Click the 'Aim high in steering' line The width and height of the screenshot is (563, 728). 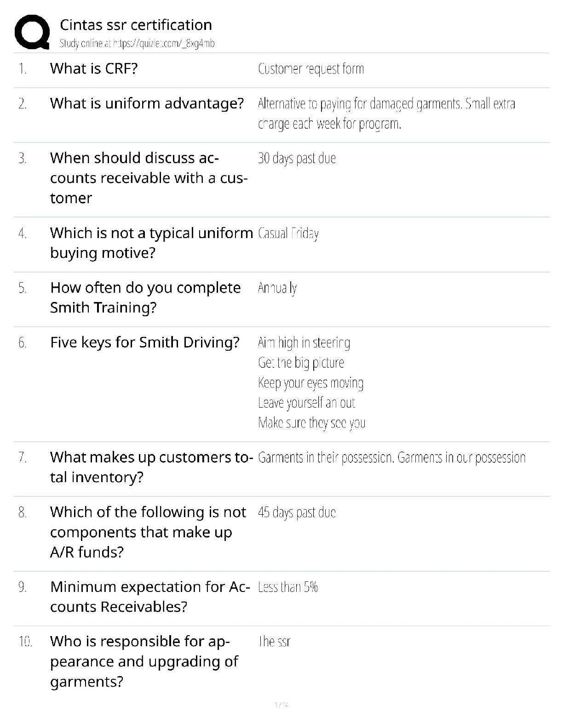pyautogui.click(x=304, y=343)
